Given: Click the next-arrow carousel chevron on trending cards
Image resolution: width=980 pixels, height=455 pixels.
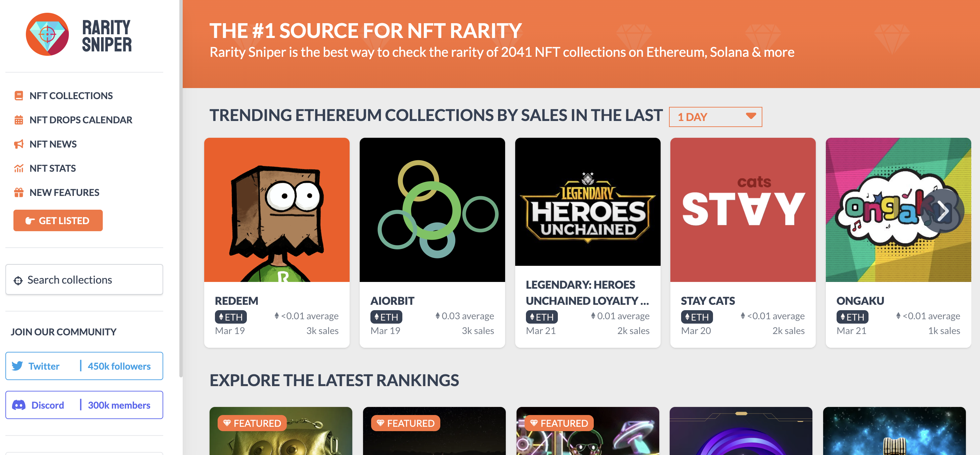Looking at the screenshot, I should coord(943,211).
